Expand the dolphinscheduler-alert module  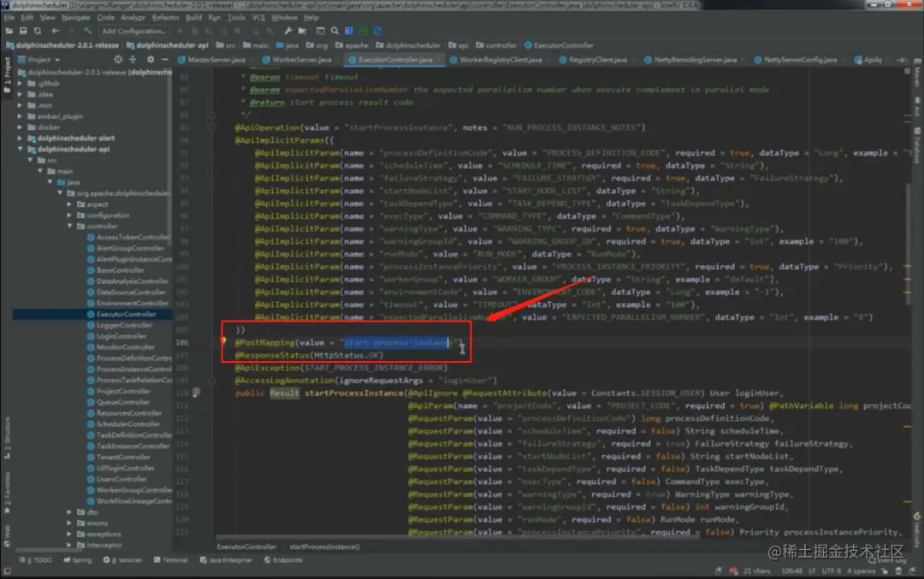pos(20,139)
